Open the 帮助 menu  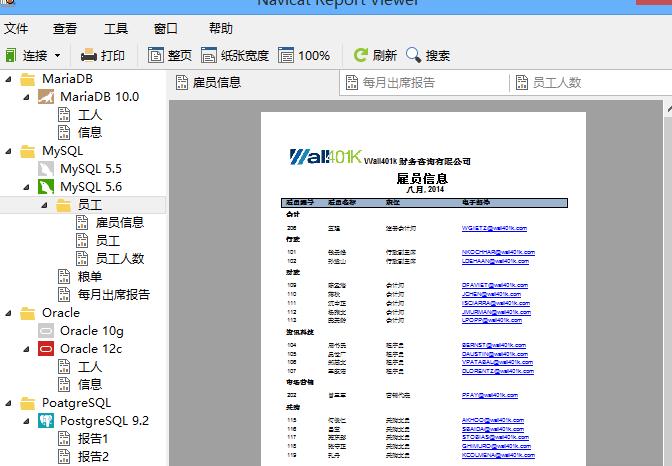[221, 29]
